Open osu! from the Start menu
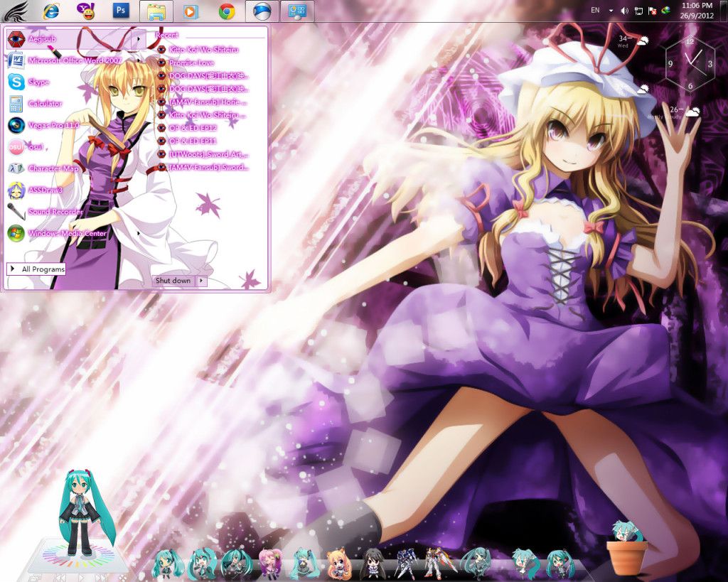This screenshot has width=728, height=582. coord(36,147)
